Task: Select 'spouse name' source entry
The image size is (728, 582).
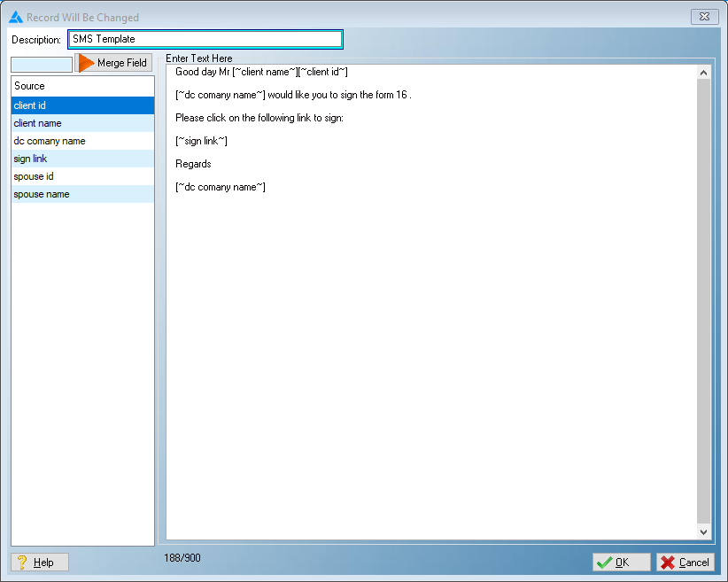Action: (82, 194)
